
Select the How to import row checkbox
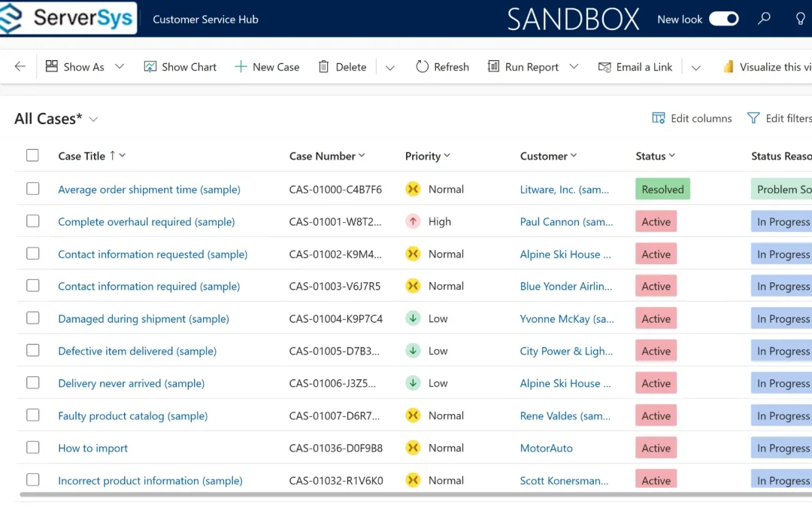point(32,447)
